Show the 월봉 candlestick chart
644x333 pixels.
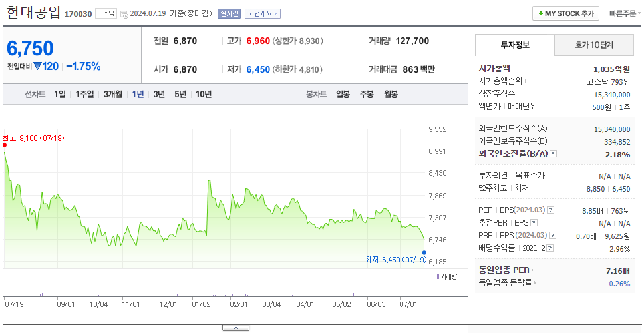tap(391, 94)
